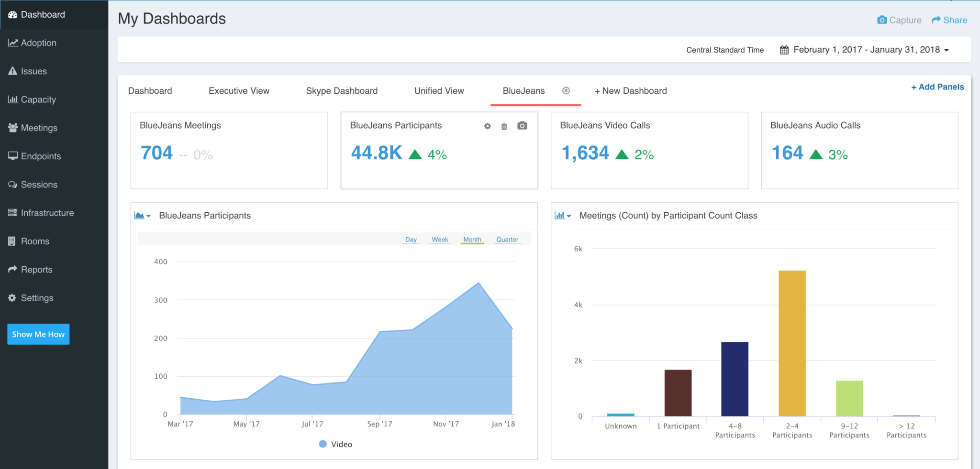Switch to the Executive View tab
The height and width of the screenshot is (469, 980).
click(239, 91)
